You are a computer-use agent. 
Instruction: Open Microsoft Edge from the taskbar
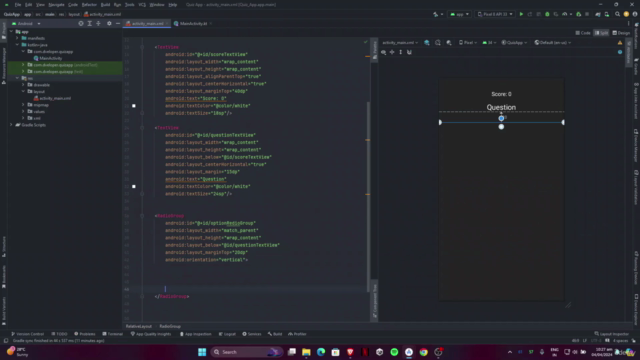321,352
